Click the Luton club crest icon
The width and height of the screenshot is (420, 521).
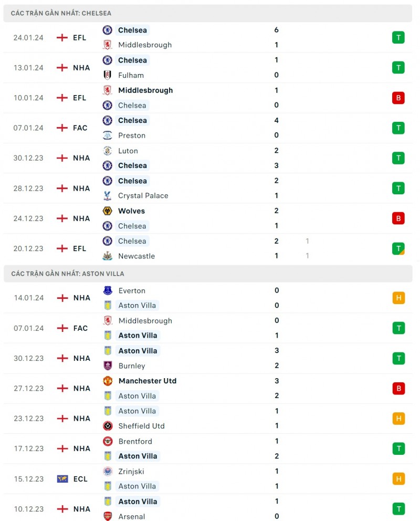pos(108,151)
